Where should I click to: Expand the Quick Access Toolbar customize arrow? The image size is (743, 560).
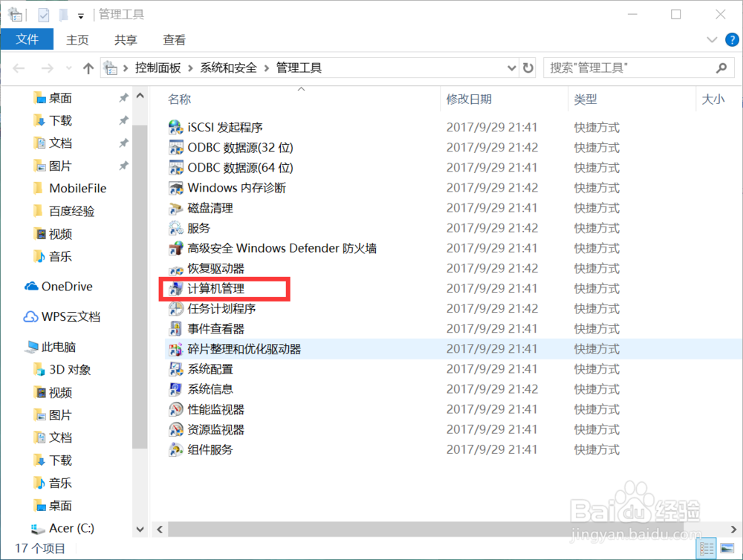(82, 13)
